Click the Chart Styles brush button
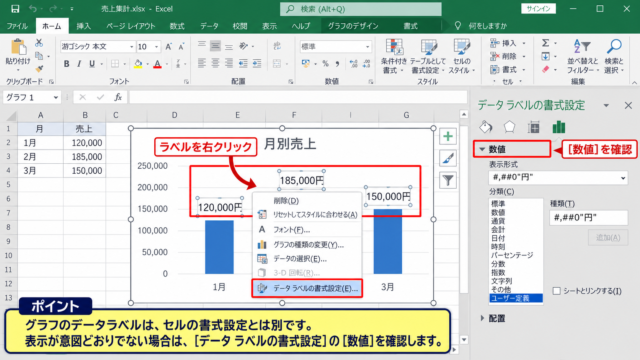The image size is (640, 360). click(448, 158)
